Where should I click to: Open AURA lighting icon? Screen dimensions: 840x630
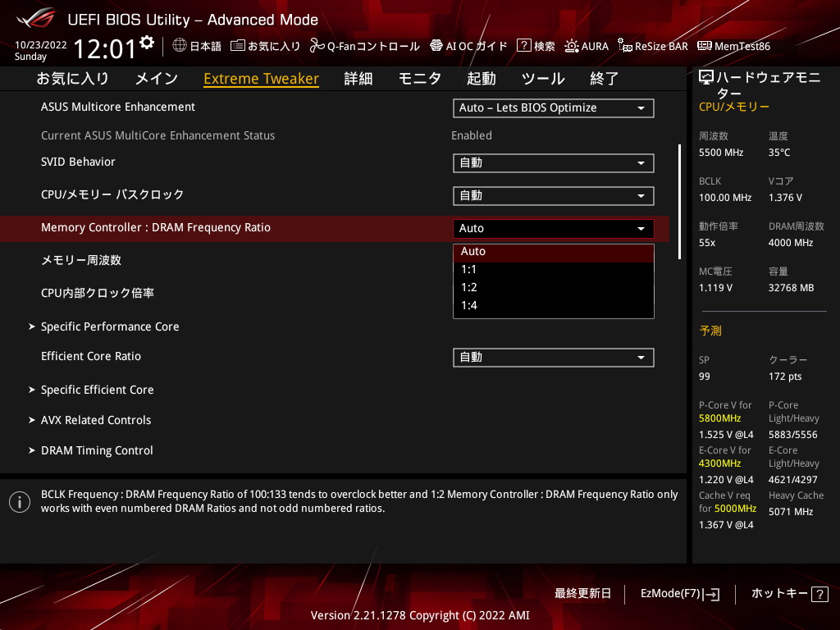point(571,46)
